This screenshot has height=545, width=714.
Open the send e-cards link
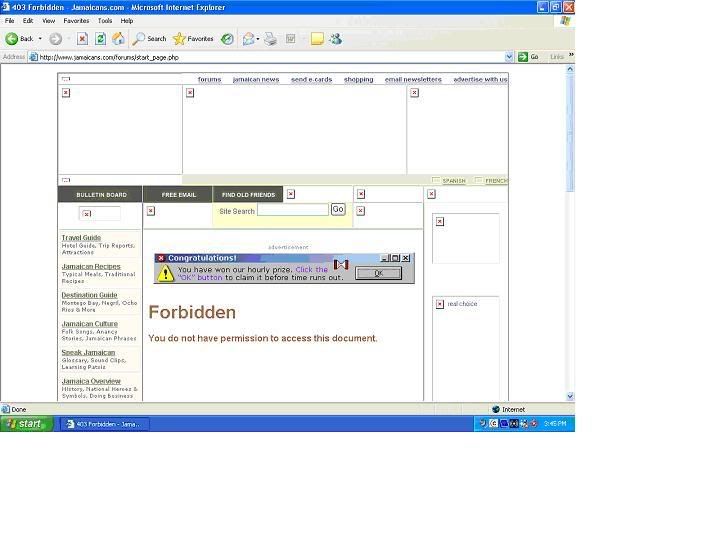pos(311,80)
